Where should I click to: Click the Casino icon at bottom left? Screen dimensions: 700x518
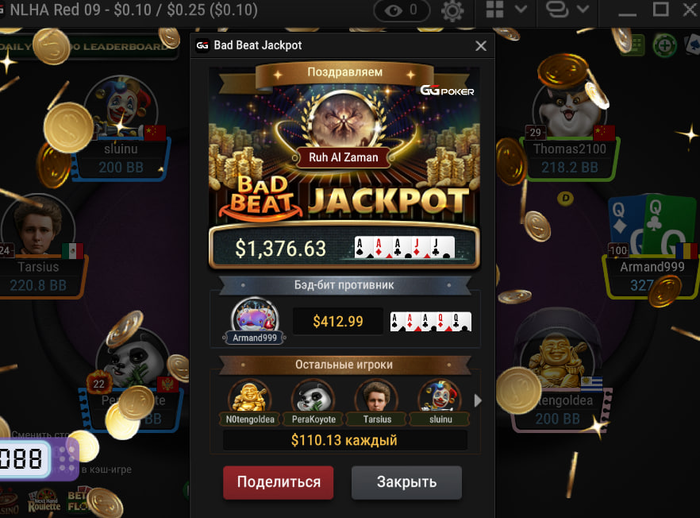(x=8, y=502)
